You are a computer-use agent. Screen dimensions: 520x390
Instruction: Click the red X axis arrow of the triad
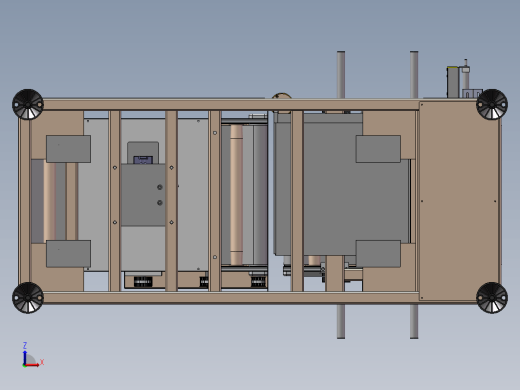click(x=33, y=365)
